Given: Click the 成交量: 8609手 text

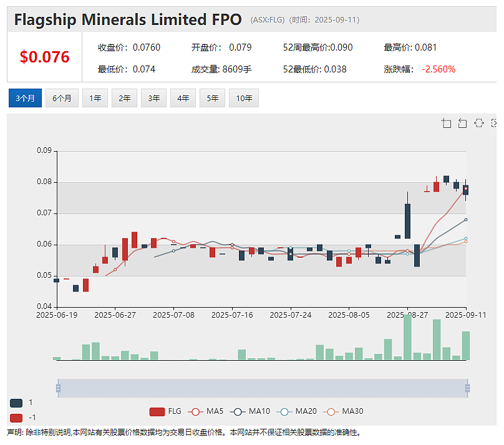Looking at the screenshot, I should (x=221, y=69).
